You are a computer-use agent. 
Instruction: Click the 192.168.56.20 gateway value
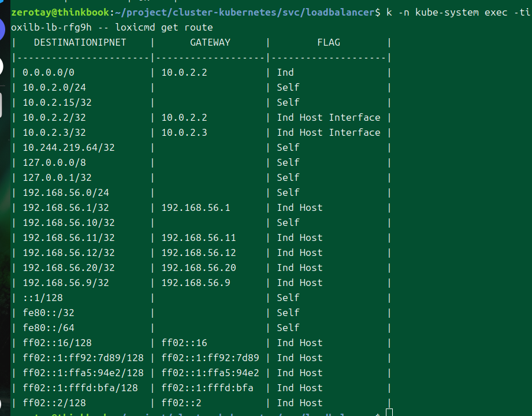(199, 268)
